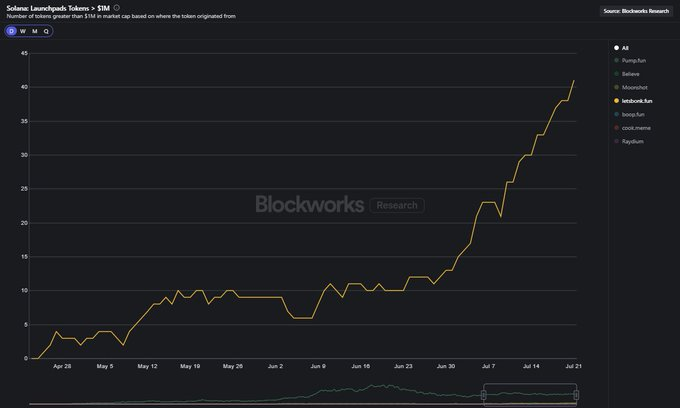Screen dimensions: 680x408
Task: Click the right handle of range selector
Action: (576, 395)
